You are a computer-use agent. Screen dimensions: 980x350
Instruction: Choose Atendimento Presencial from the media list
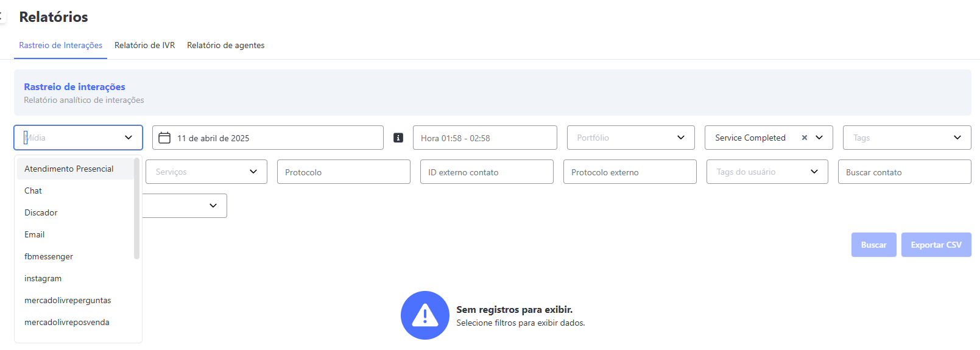pos(69,169)
